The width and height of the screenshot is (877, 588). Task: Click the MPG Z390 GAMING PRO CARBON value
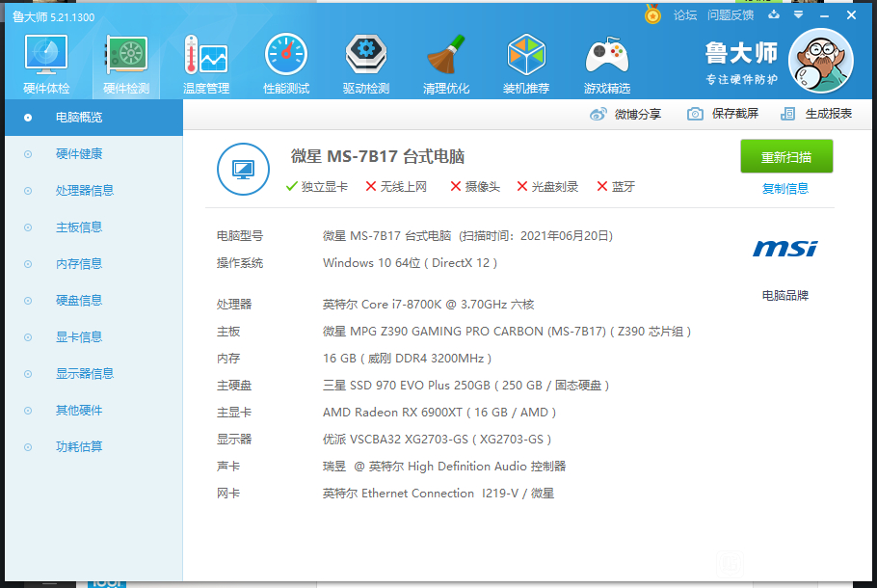coord(507,332)
